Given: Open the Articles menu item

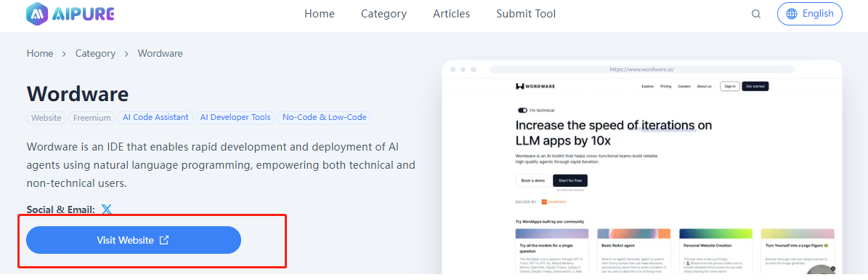Looking at the screenshot, I should 451,14.
